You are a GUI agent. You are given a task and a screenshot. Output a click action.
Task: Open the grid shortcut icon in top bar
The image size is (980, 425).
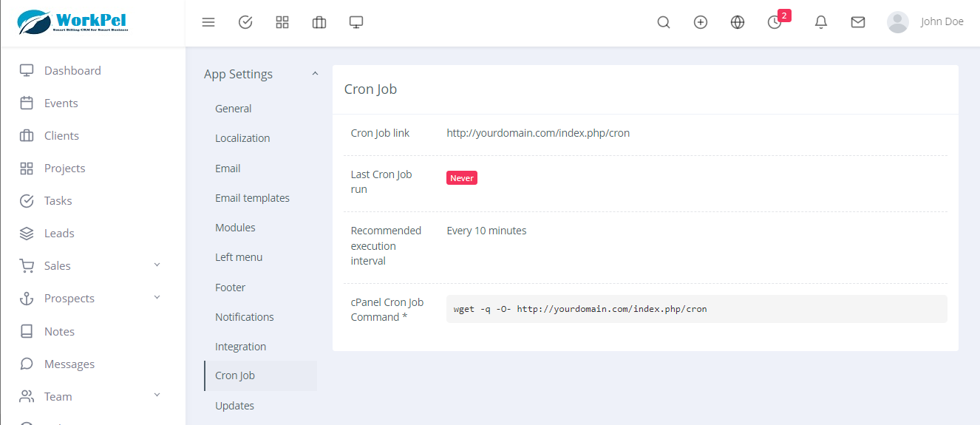[282, 22]
